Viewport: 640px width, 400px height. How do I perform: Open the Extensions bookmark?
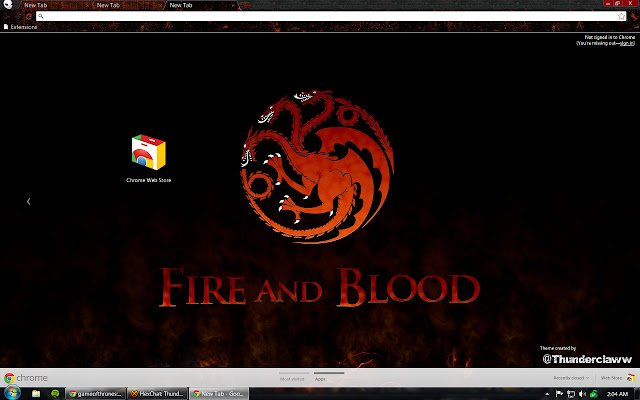pyautogui.click(x=20, y=27)
